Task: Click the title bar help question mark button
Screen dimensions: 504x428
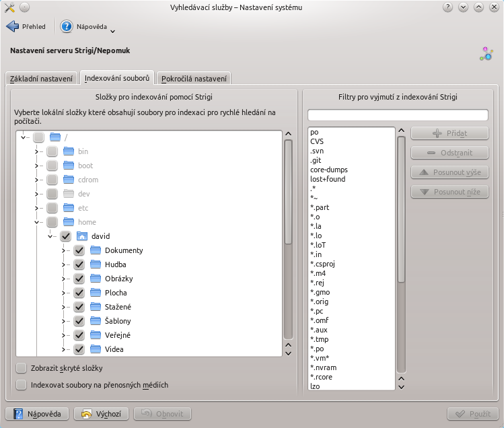Action: (447, 7)
